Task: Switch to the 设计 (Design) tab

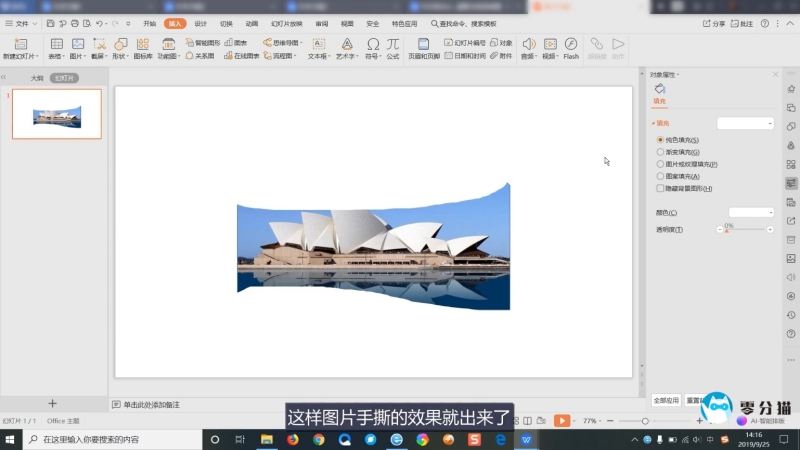Action: [201, 23]
